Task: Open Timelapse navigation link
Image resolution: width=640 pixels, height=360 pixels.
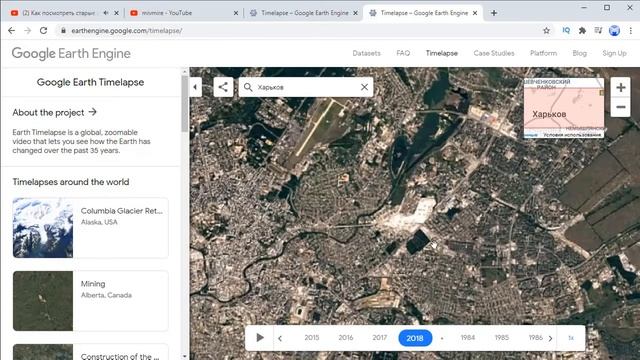Action: click(x=442, y=53)
